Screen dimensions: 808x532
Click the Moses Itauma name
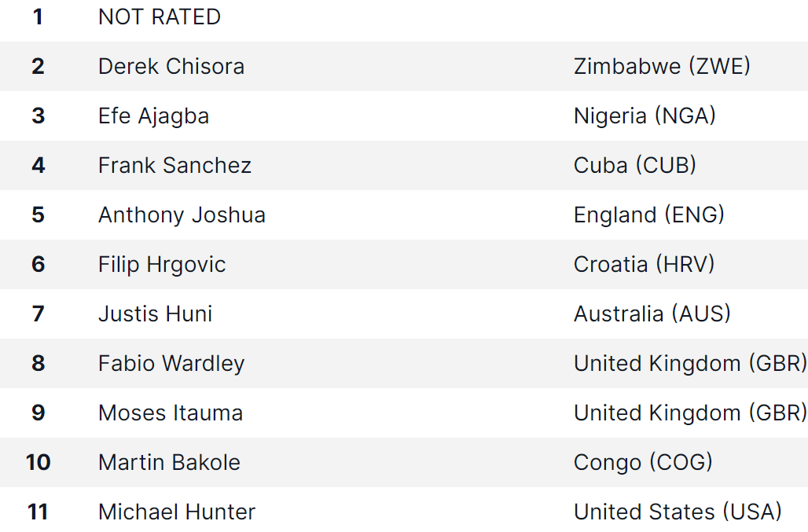click(x=171, y=413)
